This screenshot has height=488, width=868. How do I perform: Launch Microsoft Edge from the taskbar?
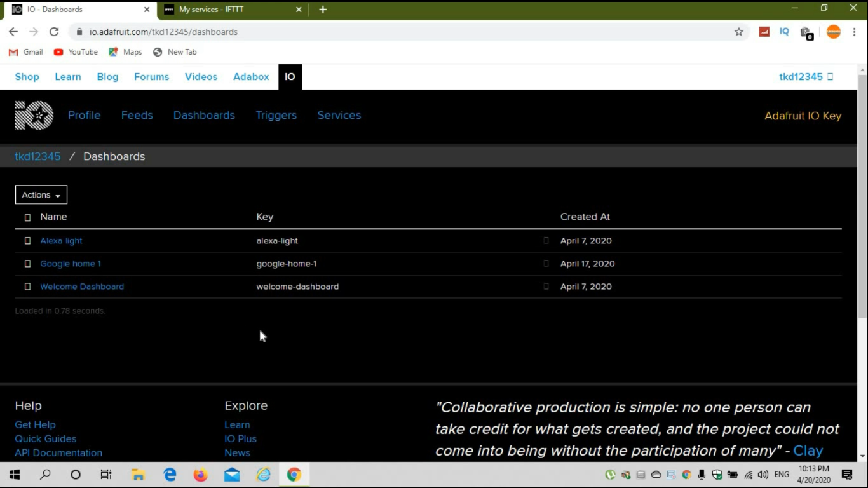tap(170, 475)
